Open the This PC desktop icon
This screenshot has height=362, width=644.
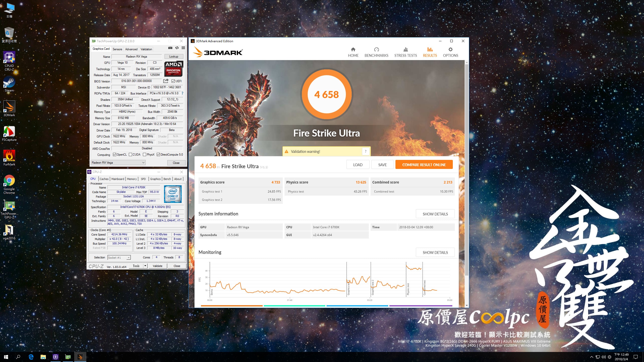click(x=9, y=10)
